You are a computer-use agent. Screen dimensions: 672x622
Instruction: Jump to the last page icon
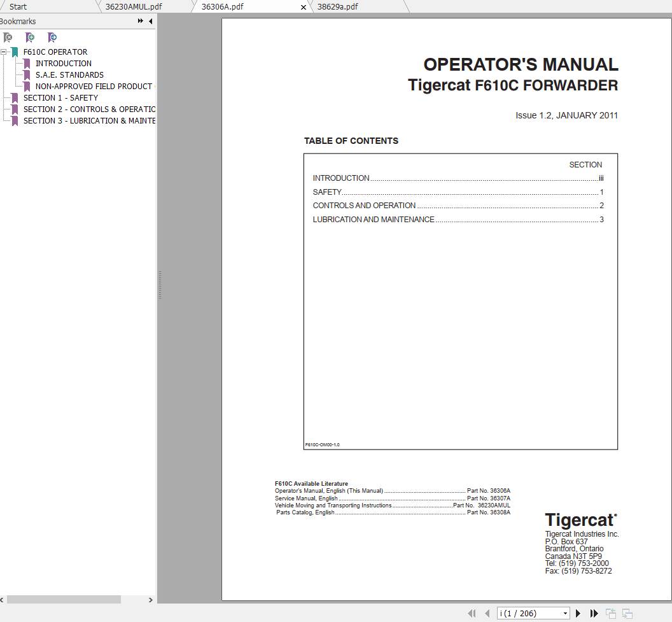(x=594, y=612)
